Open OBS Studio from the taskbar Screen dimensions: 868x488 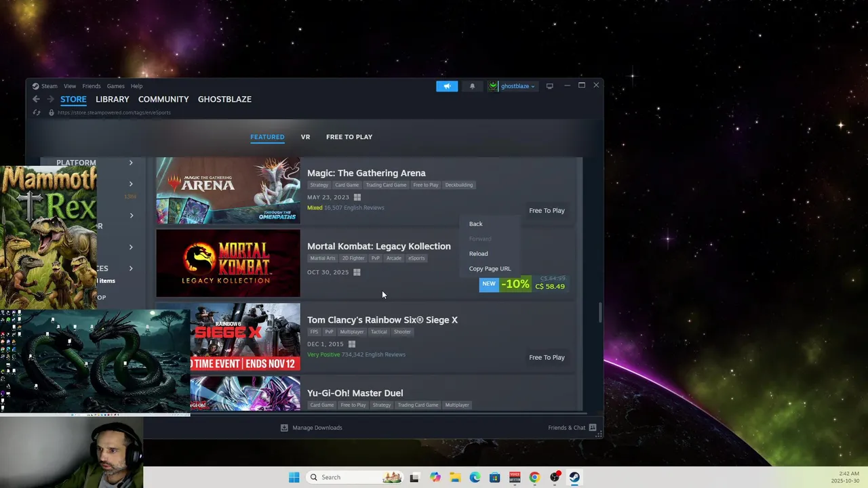[x=555, y=477]
